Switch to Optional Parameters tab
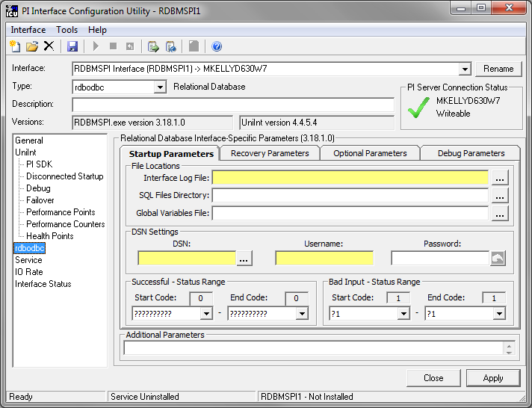This screenshot has width=532, height=408. point(370,153)
